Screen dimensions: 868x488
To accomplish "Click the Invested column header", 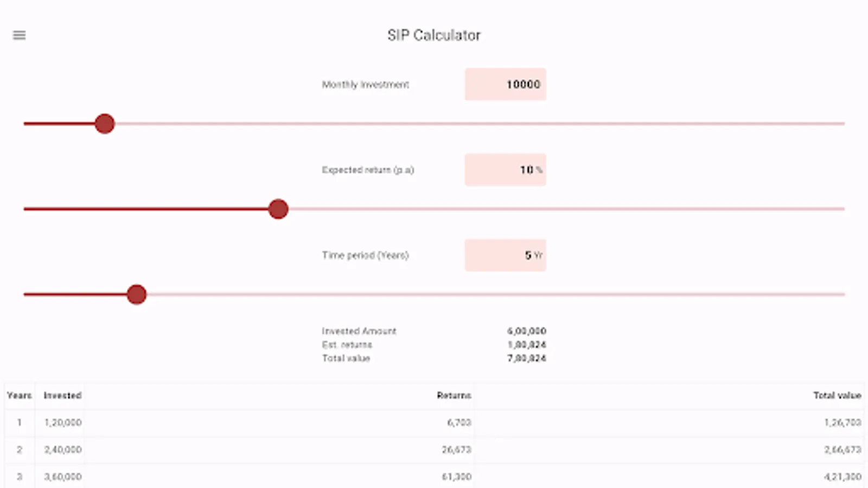I will (x=62, y=395).
